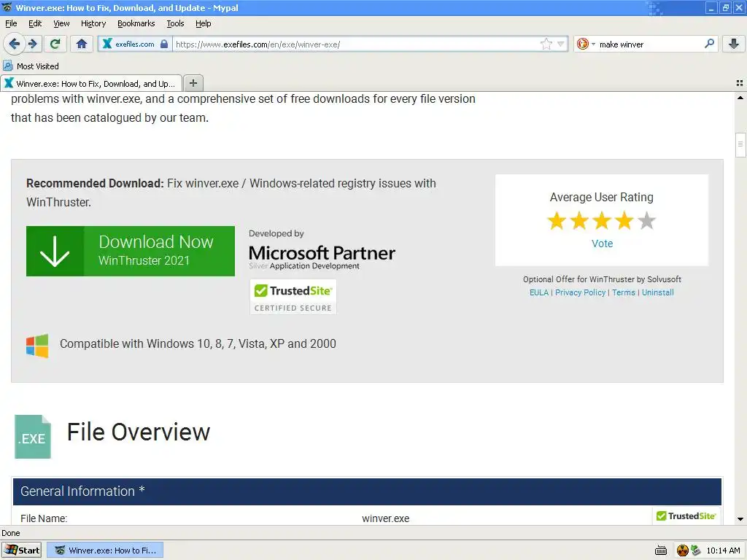This screenshot has width=747, height=560.
Task: Click the exefiles.com site identity icon
Action: (x=107, y=44)
